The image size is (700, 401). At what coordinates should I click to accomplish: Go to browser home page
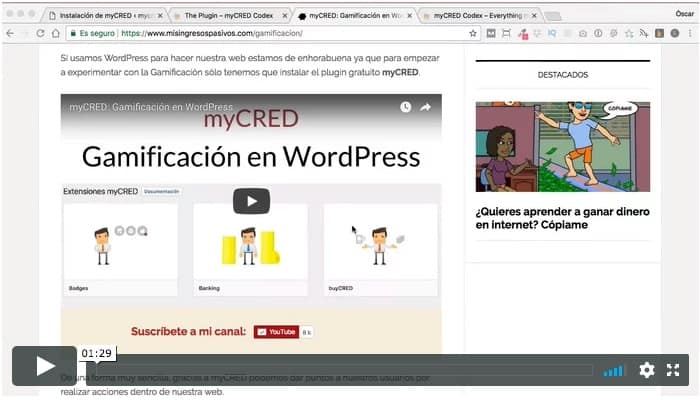pyautogui.click(x=55, y=33)
